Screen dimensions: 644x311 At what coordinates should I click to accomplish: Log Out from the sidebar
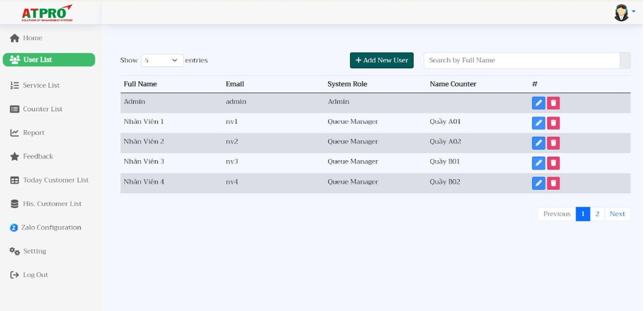click(x=35, y=275)
